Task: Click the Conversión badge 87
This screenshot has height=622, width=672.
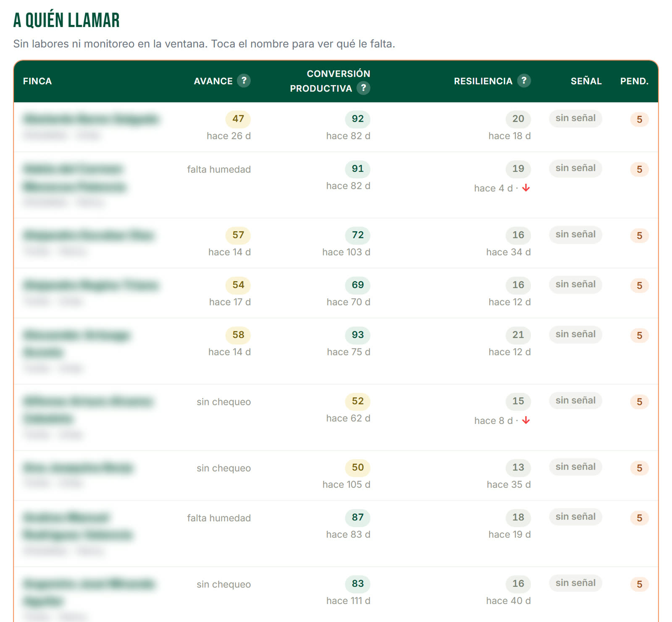Action: [358, 517]
